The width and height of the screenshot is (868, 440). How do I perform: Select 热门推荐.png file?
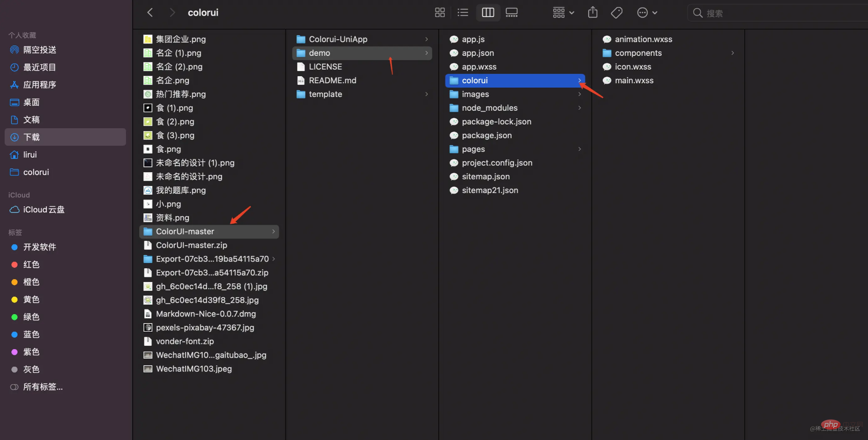[209, 94]
